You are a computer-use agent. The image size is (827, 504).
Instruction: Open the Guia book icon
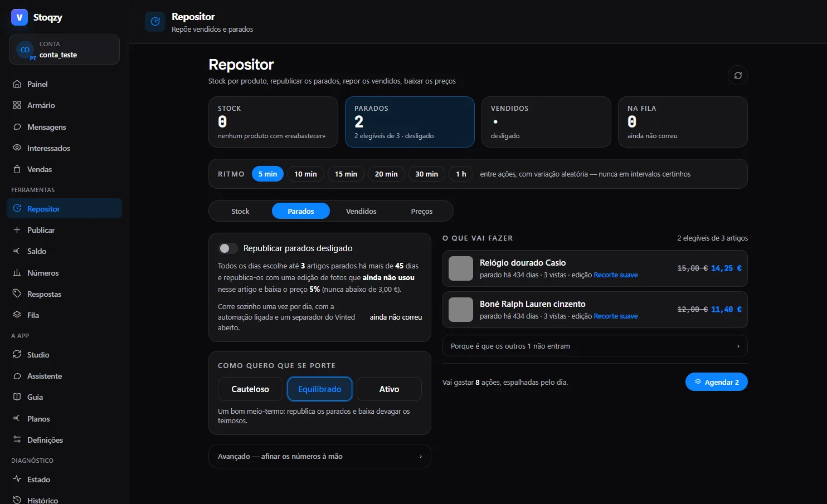17,397
